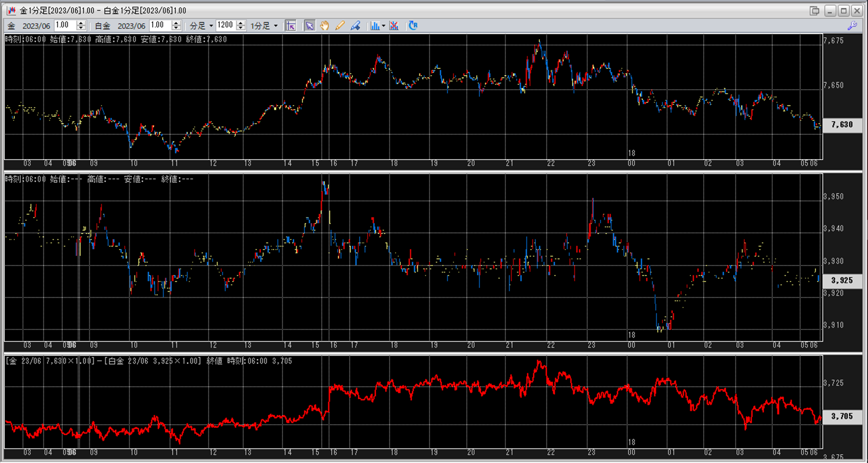Click the 白金 2023/06 contract label
The image size is (868, 463).
pyautogui.click(x=131, y=26)
